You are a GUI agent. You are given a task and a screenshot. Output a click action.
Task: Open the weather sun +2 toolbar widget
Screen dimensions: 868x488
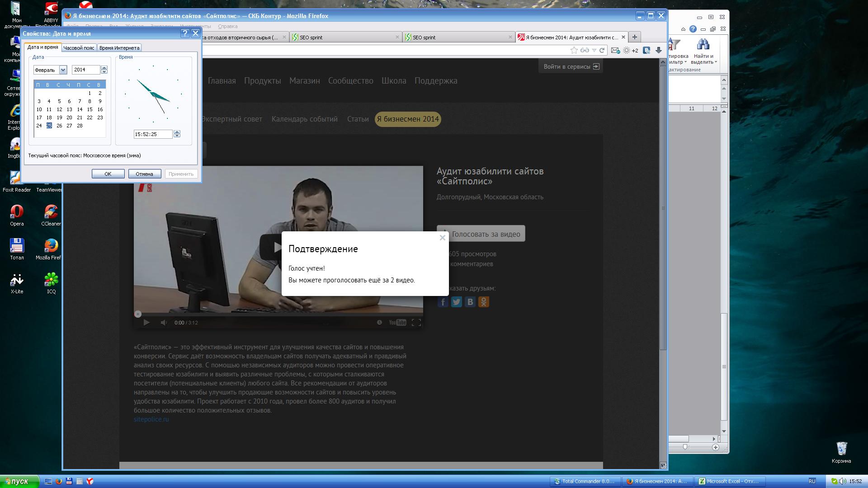pos(631,50)
